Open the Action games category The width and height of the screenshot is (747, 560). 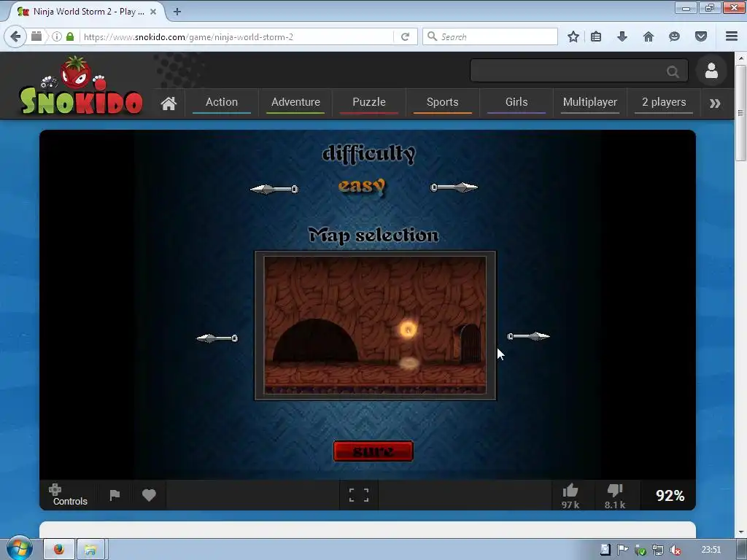(222, 102)
